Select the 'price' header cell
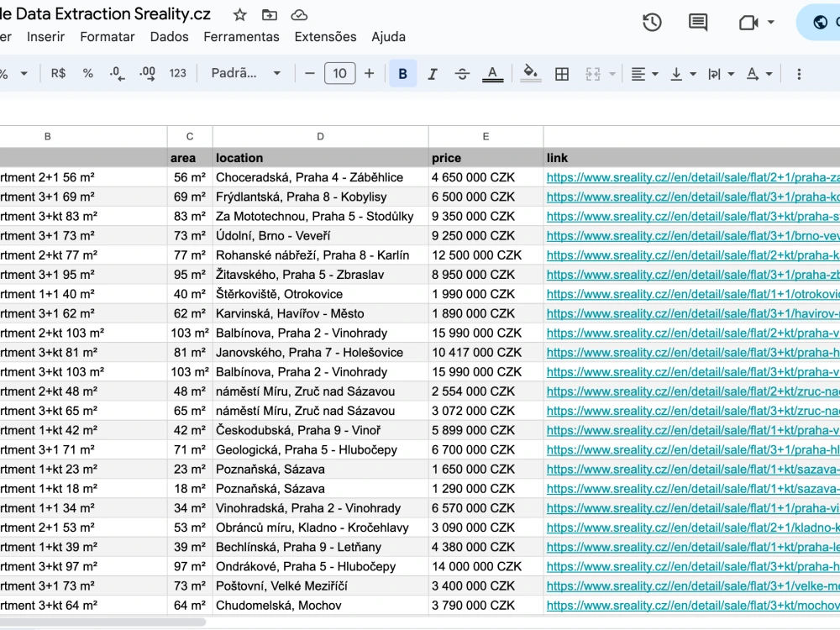Viewport: 840px width, 630px height. pyautogui.click(x=486, y=158)
